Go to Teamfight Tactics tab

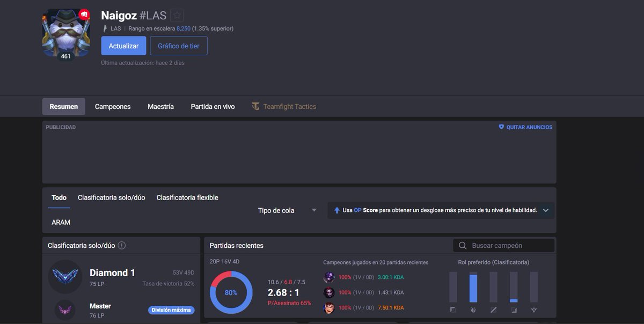pyautogui.click(x=284, y=106)
